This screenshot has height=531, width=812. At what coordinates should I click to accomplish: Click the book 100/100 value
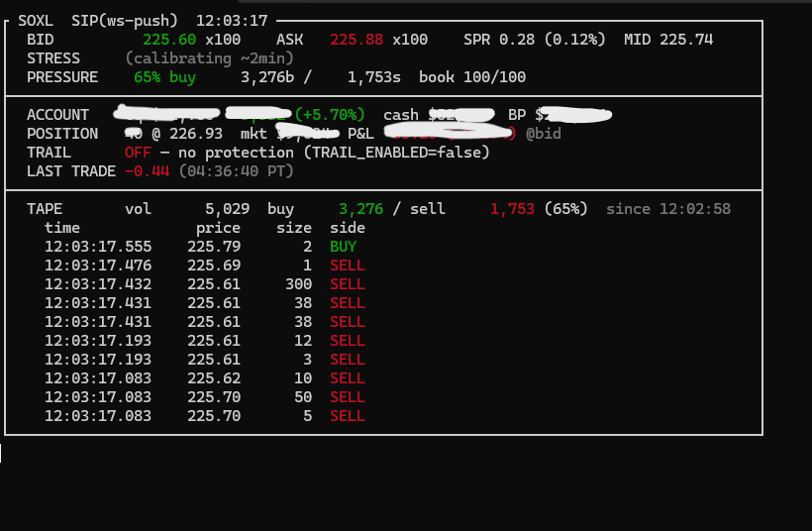pyautogui.click(x=472, y=77)
